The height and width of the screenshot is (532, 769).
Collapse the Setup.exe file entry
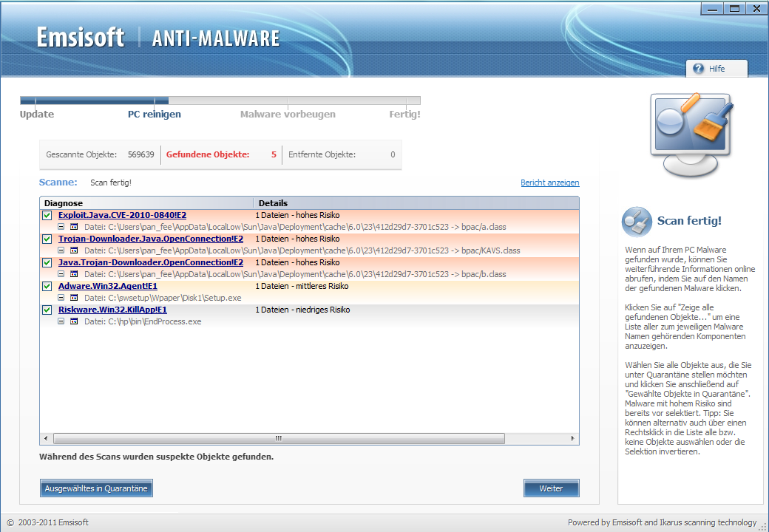point(61,298)
